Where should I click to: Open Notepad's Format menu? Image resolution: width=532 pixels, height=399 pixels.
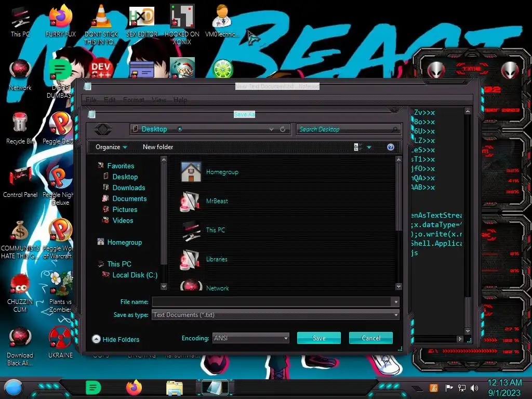134,100
